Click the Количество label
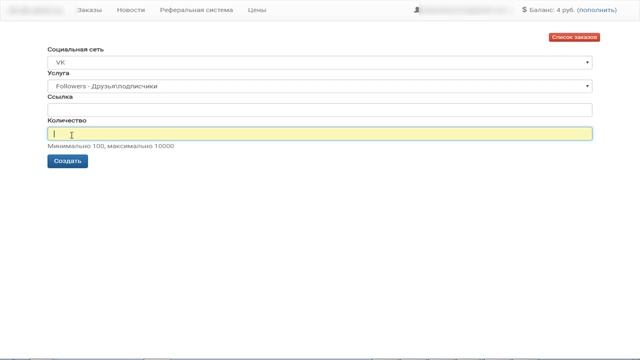This screenshot has width=640, height=360. [x=67, y=120]
